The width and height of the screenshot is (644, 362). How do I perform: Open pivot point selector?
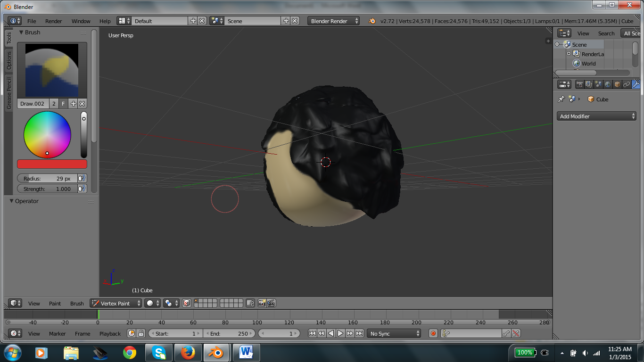[x=171, y=303]
